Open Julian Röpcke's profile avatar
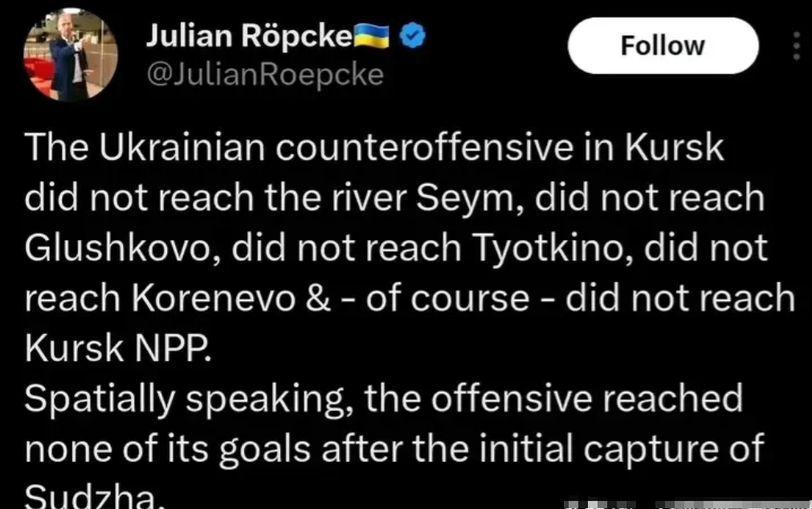This screenshot has height=509, width=812. tap(71, 54)
